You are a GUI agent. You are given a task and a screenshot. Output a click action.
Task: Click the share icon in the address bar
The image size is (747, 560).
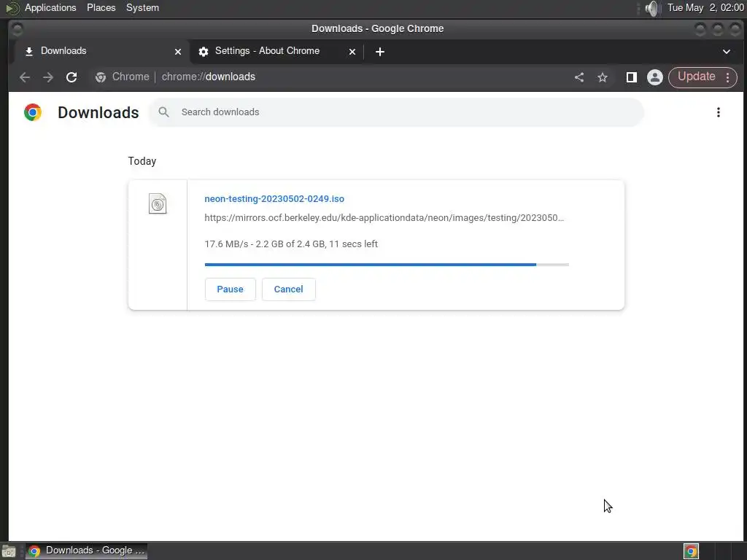tap(578, 77)
